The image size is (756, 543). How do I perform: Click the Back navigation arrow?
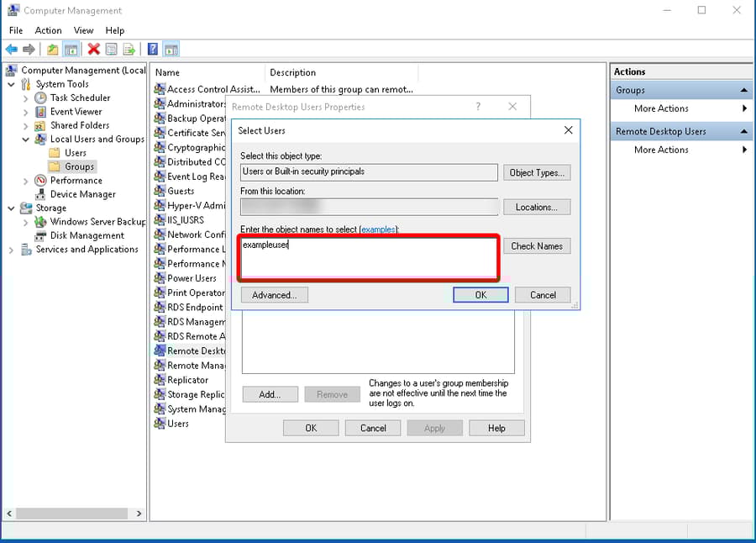click(x=10, y=49)
